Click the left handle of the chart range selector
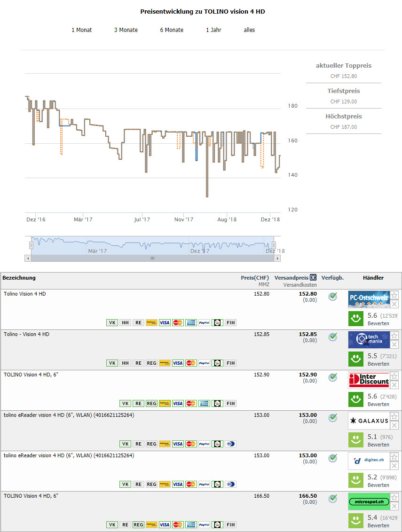The height and width of the screenshot is (532, 402). pos(32,245)
